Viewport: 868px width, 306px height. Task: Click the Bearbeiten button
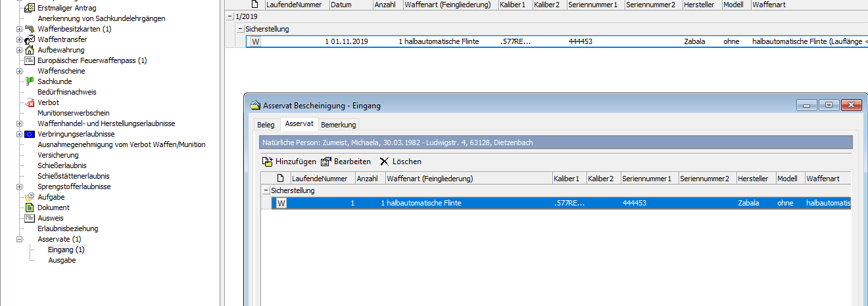[346, 162]
